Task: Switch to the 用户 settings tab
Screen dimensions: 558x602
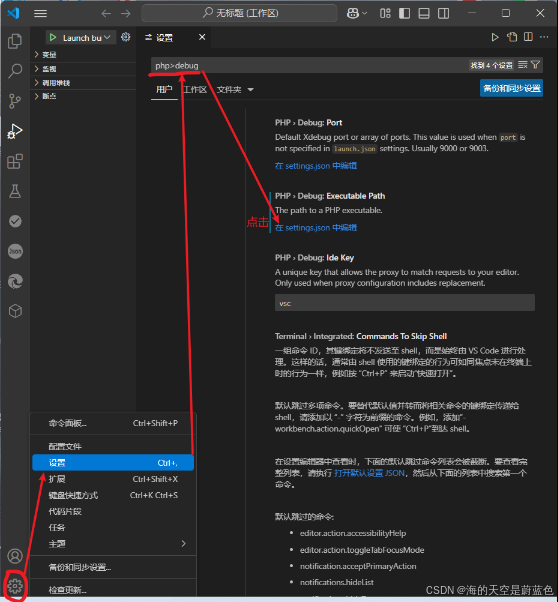Action: tap(164, 89)
